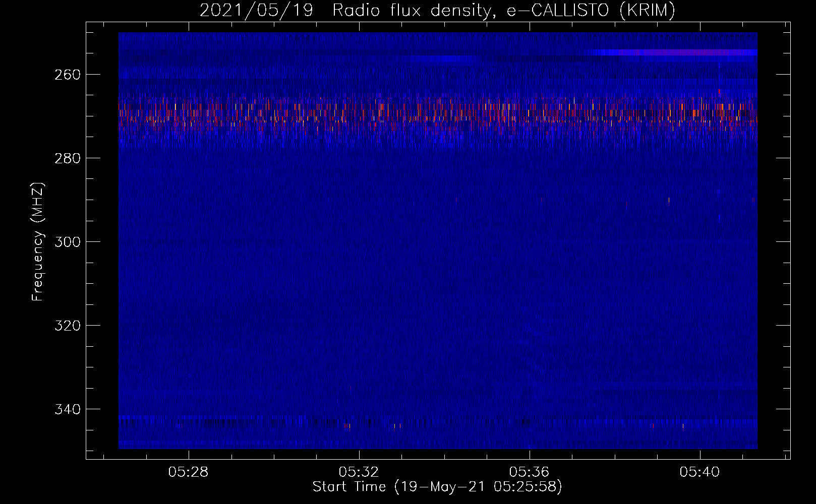Screen dimensions: 816x504
Task: Click the 280 frequency tick label
Action: click(x=68, y=158)
